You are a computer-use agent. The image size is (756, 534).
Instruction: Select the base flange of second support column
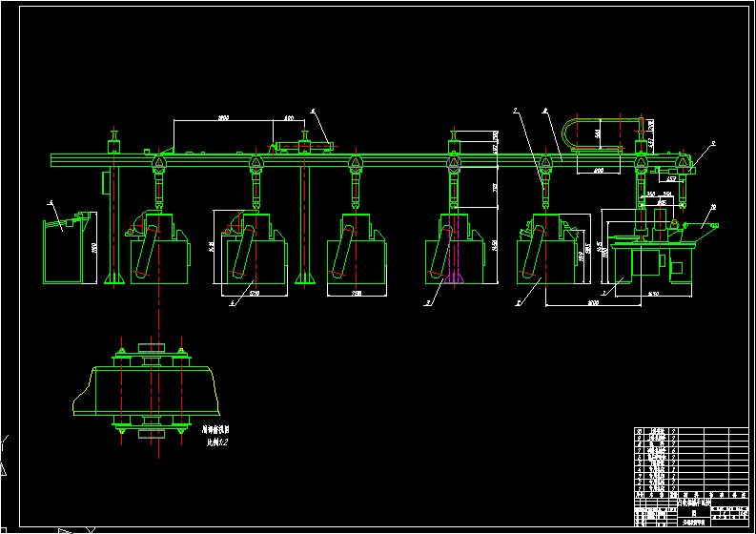coord(305,278)
